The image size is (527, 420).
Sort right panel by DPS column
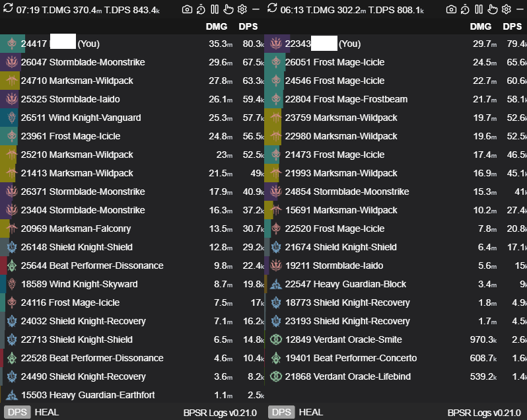pos(512,26)
